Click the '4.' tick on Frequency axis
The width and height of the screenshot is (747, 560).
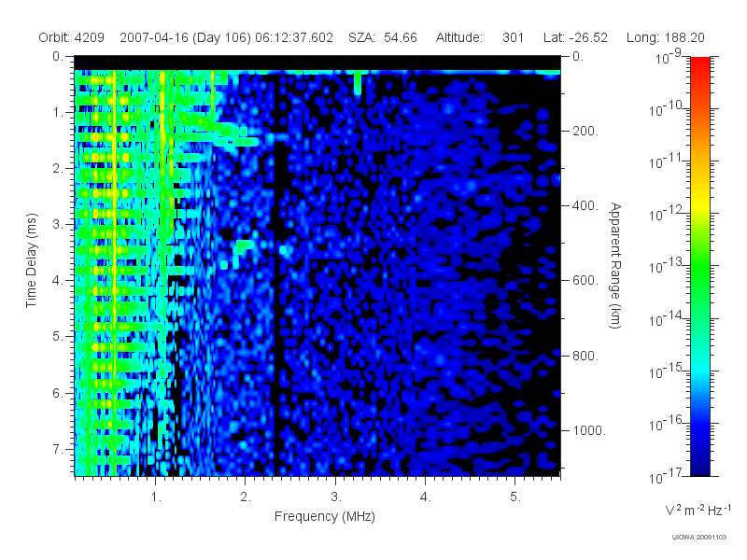tap(425, 497)
